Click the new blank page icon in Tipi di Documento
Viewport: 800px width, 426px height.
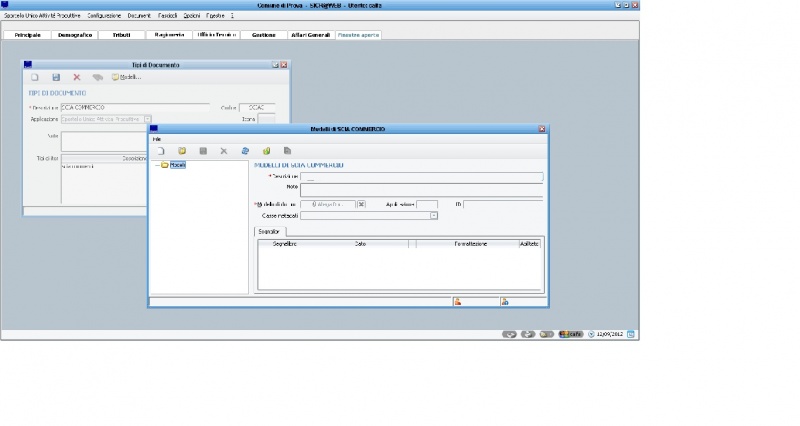pos(35,77)
